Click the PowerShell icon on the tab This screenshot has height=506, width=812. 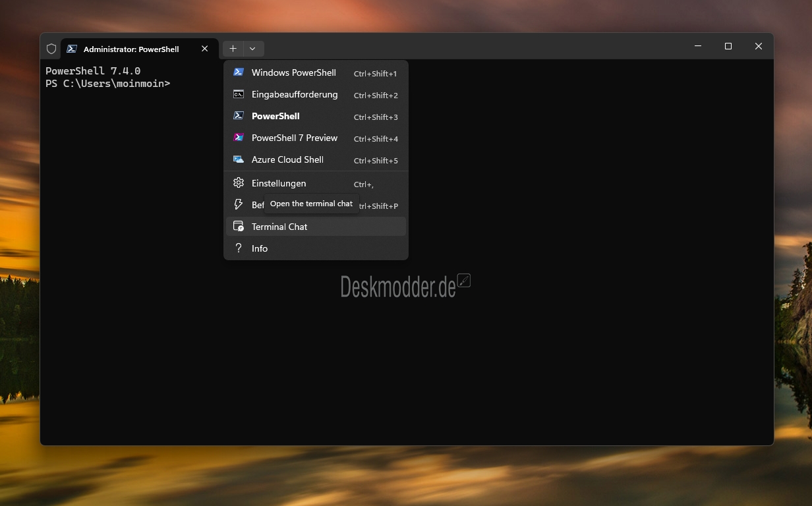[x=72, y=49]
